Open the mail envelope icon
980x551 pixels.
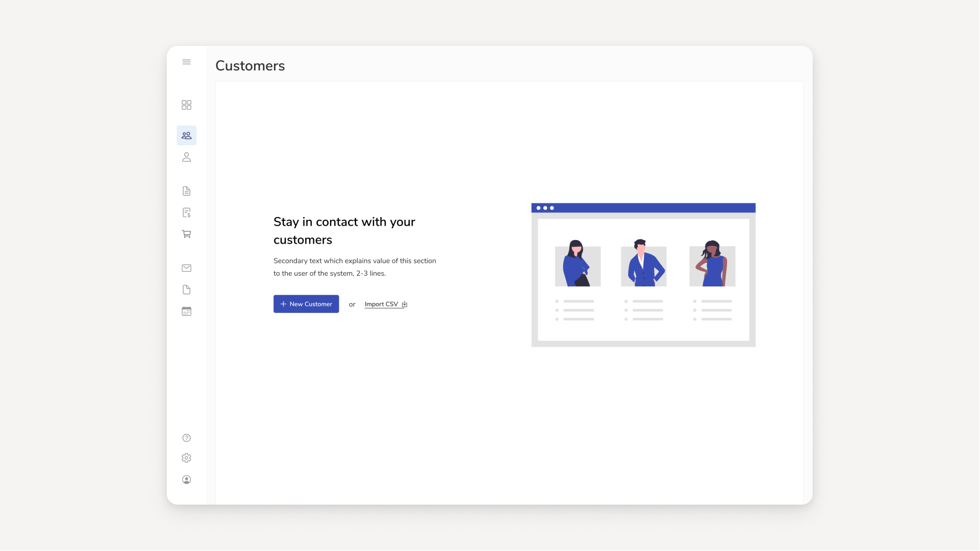186,268
